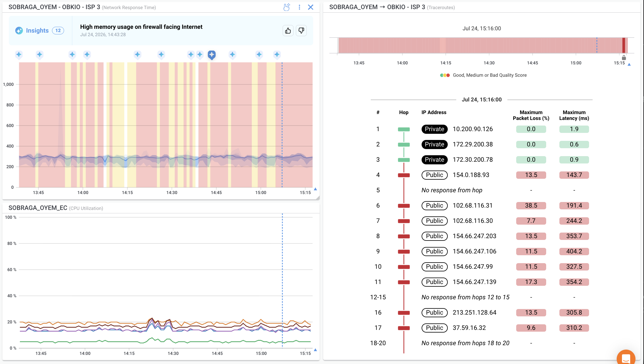Click hop 1 green marker
This screenshot has width=644, height=364.
tap(404, 129)
